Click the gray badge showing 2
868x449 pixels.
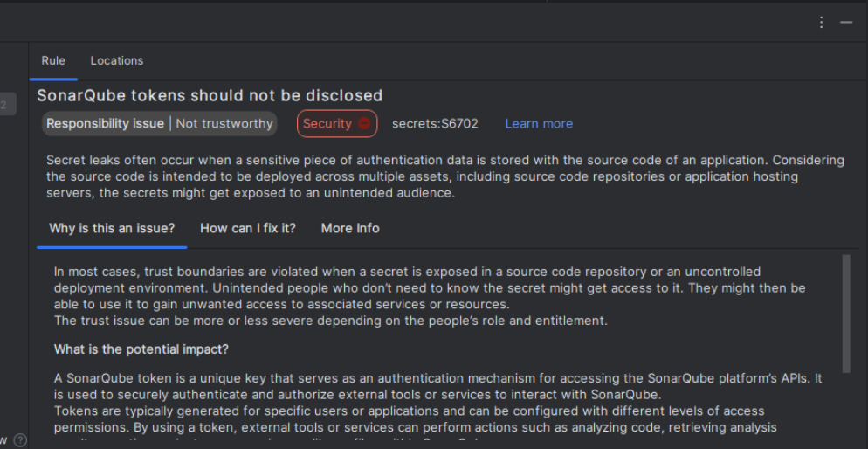[7, 104]
